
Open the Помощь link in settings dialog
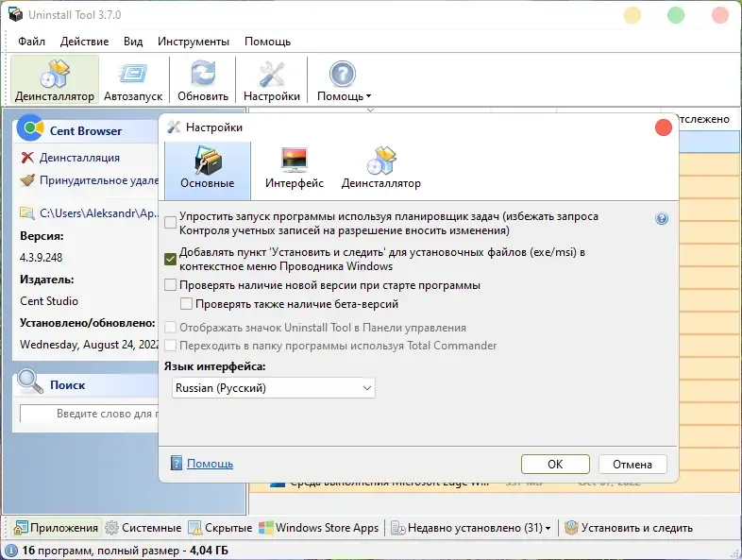click(x=211, y=464)
